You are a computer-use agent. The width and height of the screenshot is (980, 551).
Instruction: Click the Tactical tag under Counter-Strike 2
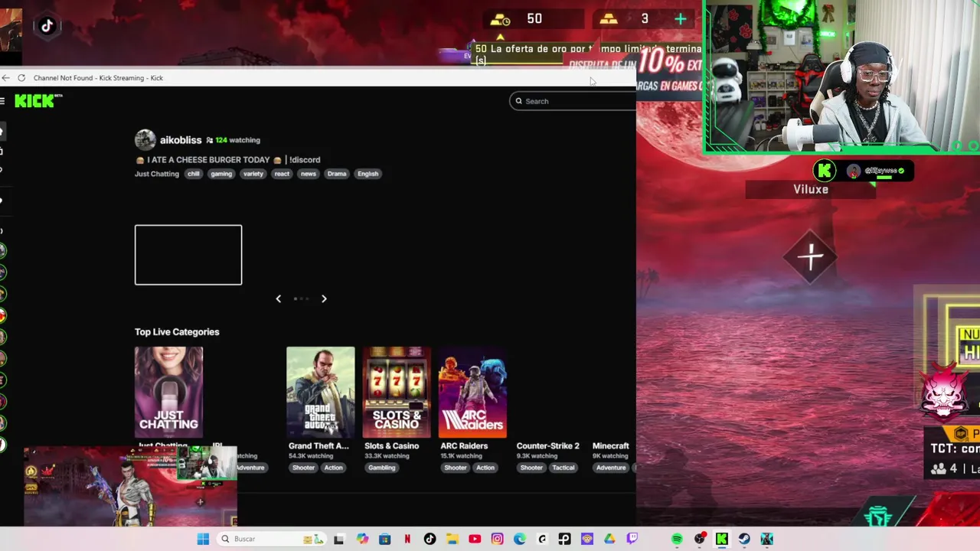(x=563, y=468)
